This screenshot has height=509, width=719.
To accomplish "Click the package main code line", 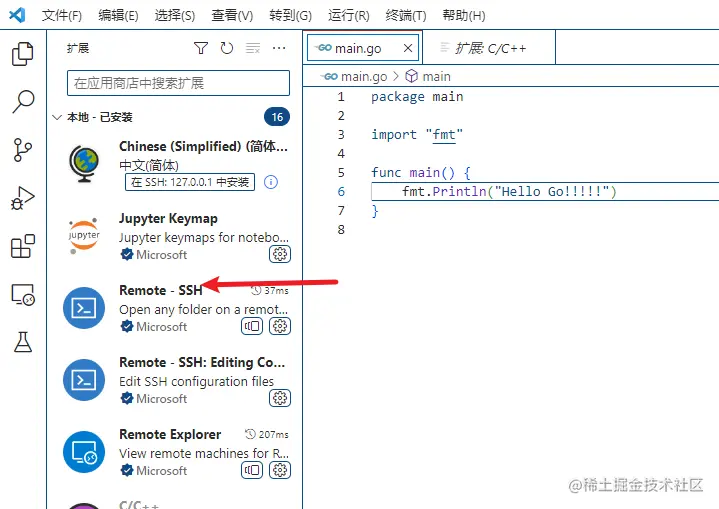I will 417,97.
